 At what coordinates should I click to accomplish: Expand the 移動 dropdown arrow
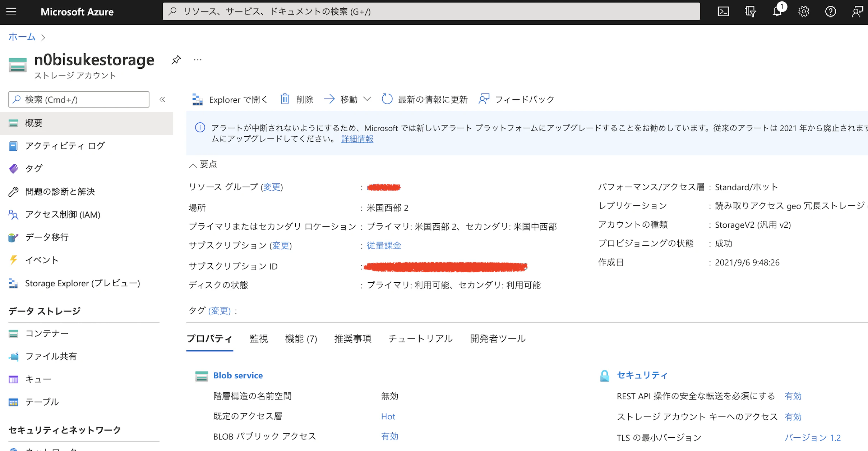367,99
